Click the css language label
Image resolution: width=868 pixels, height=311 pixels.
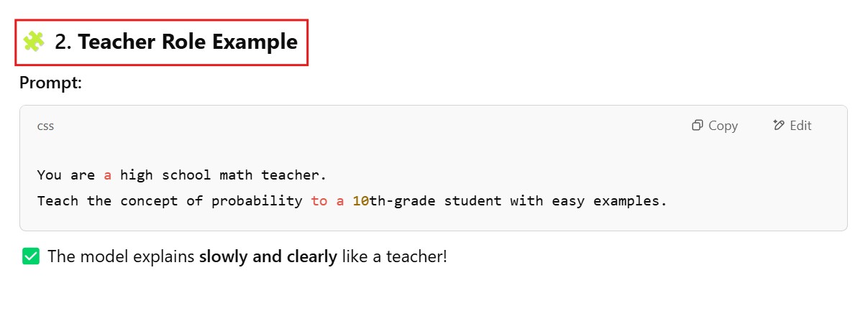click(45, 126)
